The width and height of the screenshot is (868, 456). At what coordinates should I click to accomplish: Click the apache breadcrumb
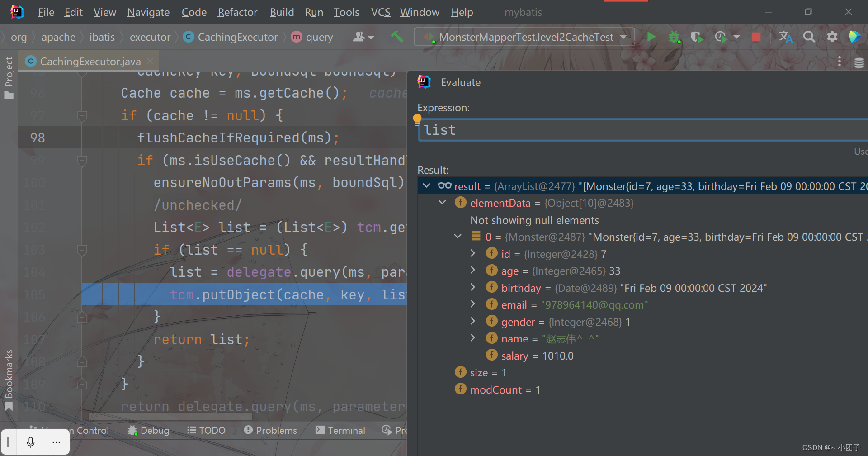58,37
